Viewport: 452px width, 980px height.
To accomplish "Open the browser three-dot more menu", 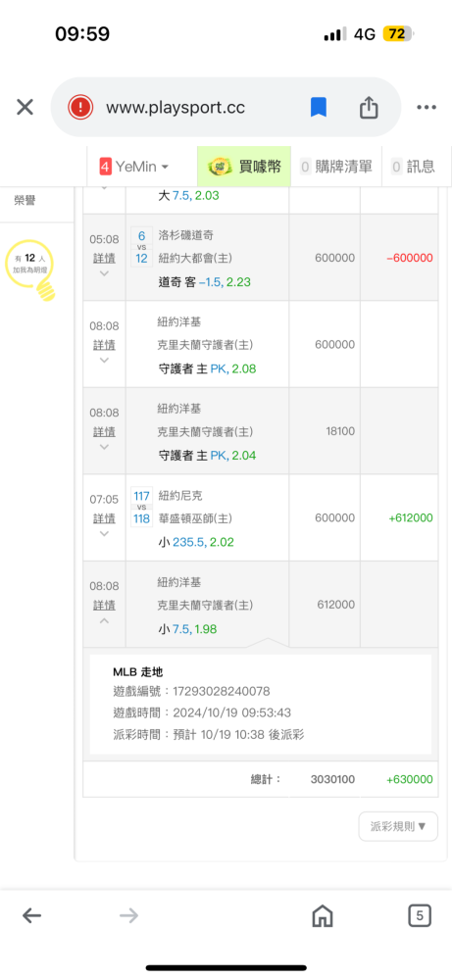I will (x=427, y=108).
